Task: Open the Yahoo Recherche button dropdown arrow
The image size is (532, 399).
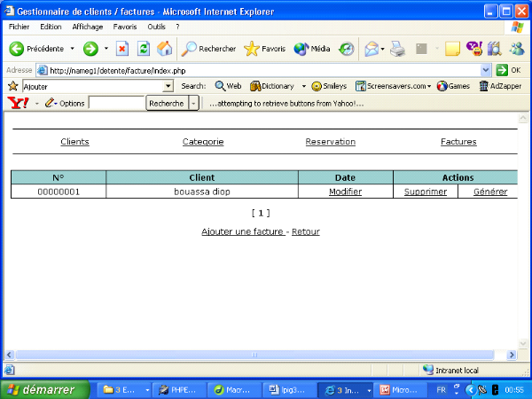Action: pyautogui.click(x=194, y=104)
